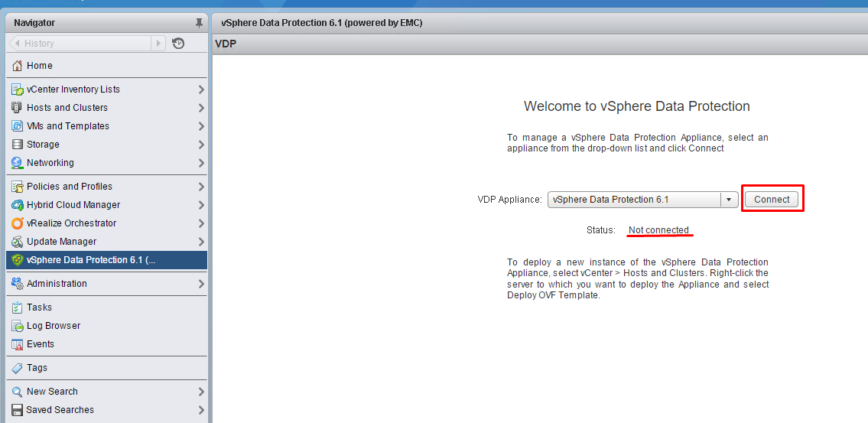Click the Connect button
The width and height of the screenshot is (868, 423).
[x=772, y=200]
